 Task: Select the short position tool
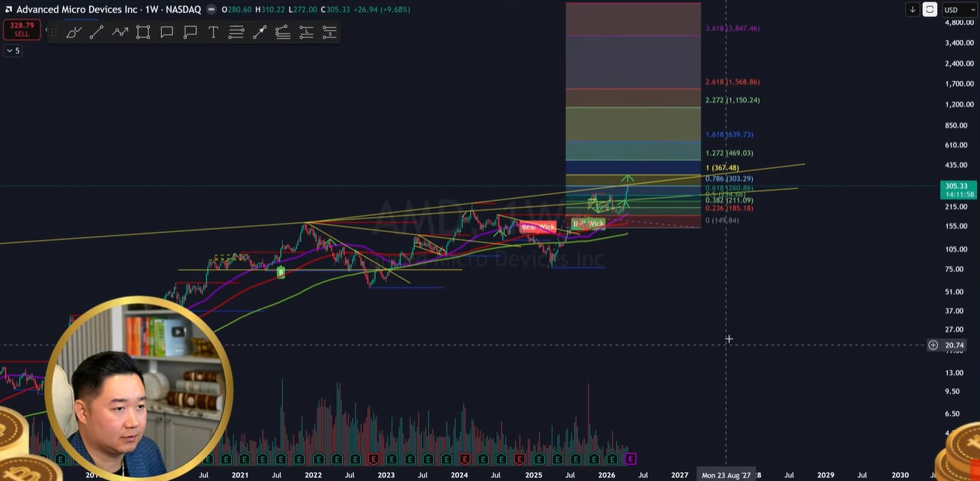coord(329,32)
